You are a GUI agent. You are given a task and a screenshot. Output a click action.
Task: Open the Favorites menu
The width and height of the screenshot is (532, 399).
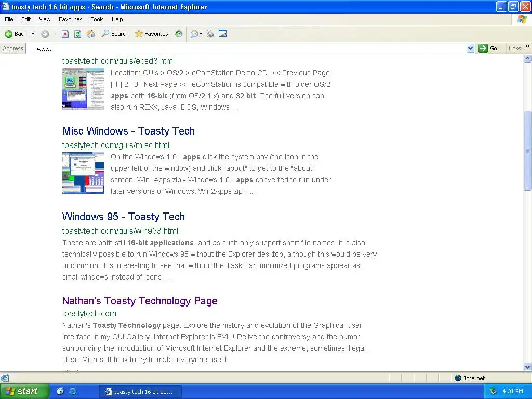(x=70, y=19)
